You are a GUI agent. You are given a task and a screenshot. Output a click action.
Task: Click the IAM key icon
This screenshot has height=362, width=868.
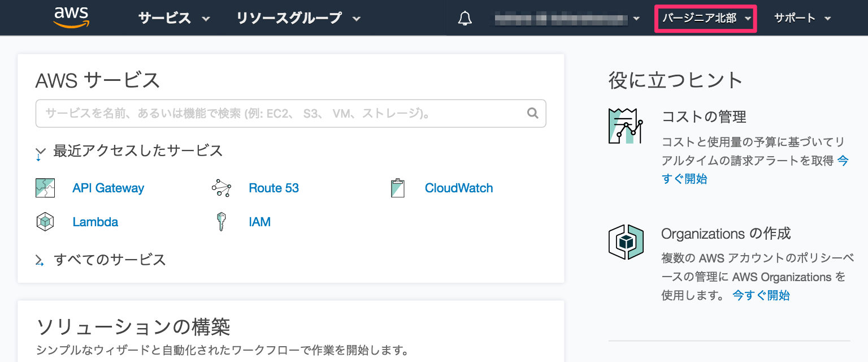(221, 222)
